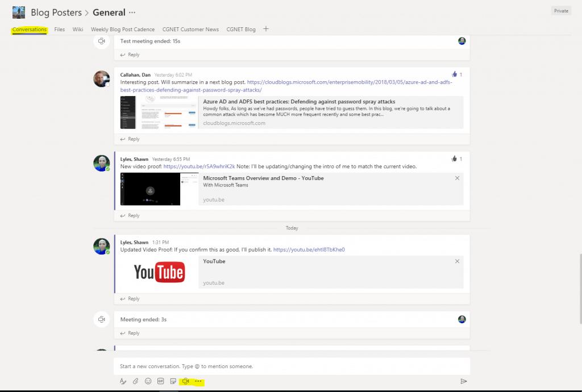Open the Files tab

pyautogui.click(x=59, y=30)
